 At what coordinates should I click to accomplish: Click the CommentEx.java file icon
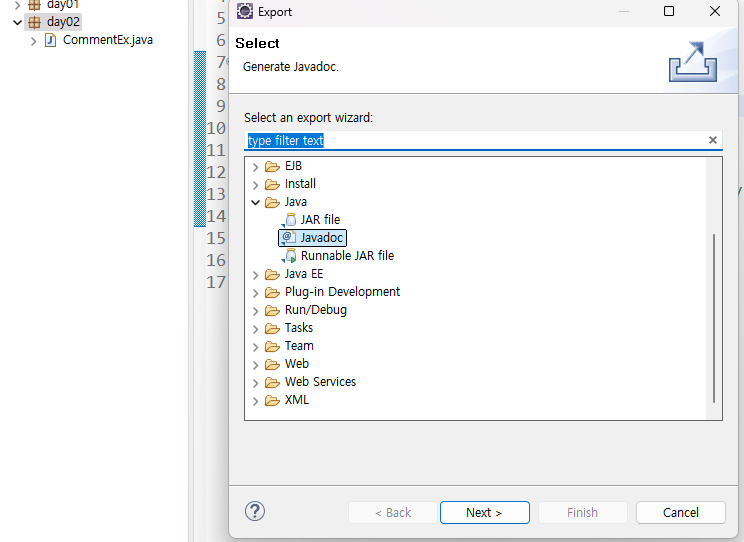[x=50, y=40]
